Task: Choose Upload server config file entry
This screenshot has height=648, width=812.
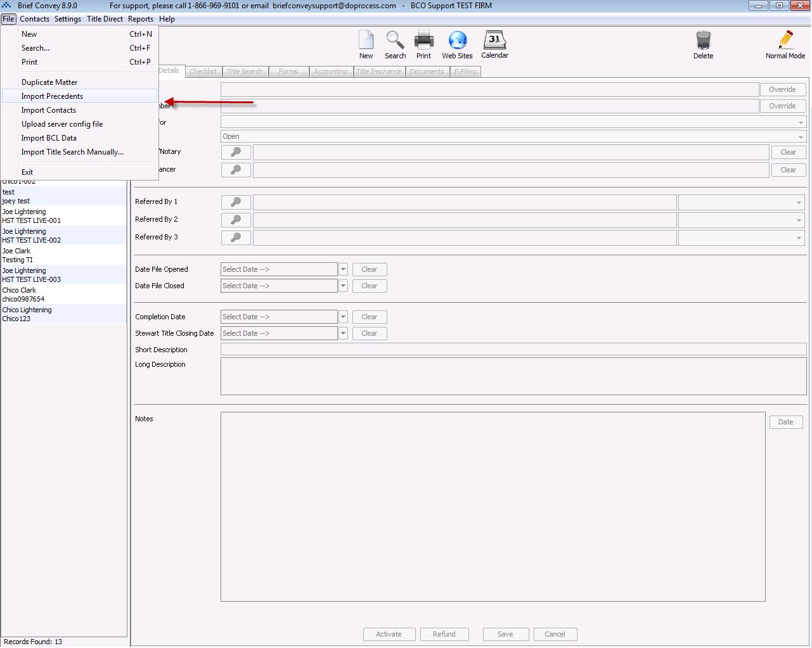Action: tap(79, 124)
